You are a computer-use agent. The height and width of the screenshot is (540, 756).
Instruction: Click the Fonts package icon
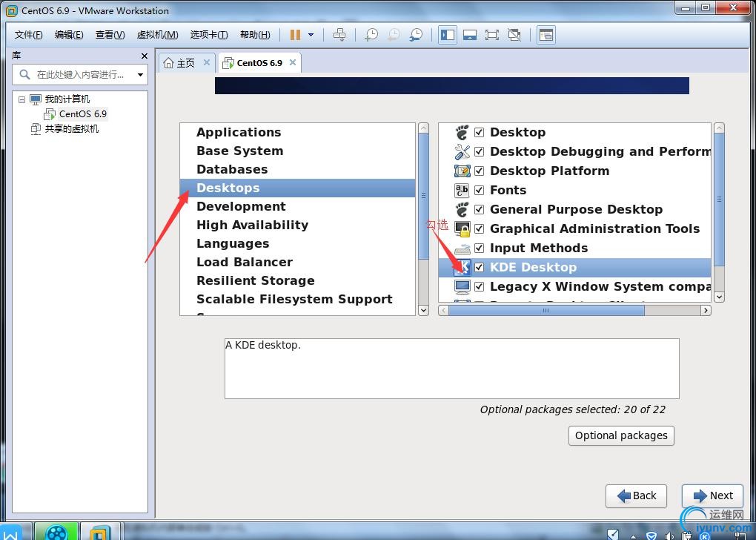[x=462, y=190]
